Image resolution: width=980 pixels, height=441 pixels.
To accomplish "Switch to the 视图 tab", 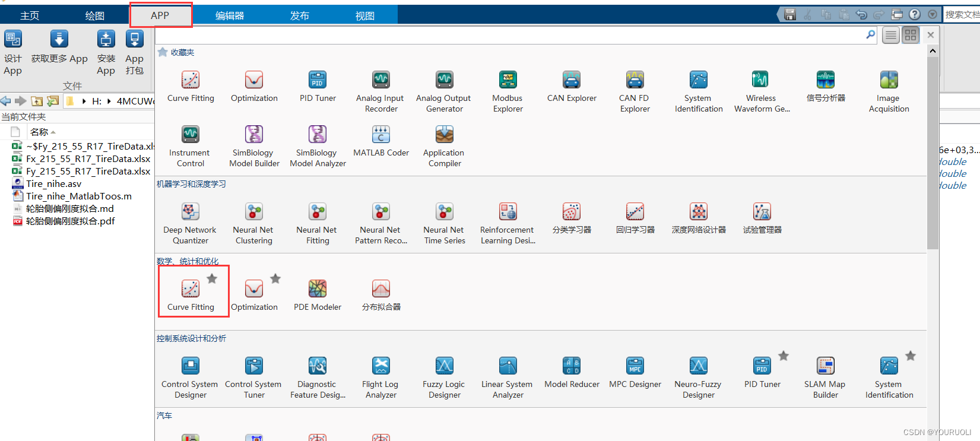I will click(365, 15).
